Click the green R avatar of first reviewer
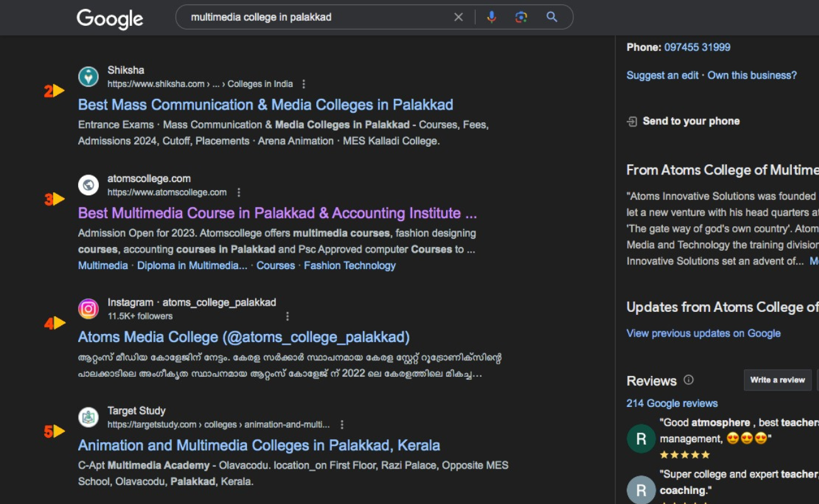This screenshot has height=504, width=819. click(x=641, y=438)
